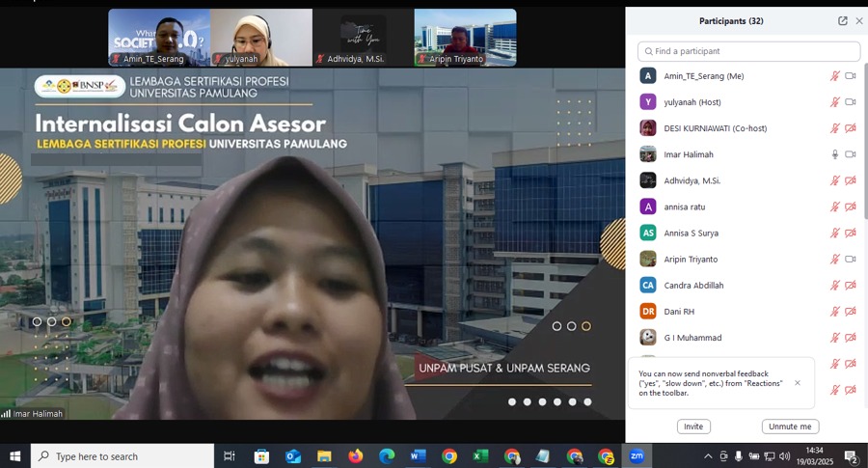Open Microsoft Store from the taskbar
This screenshot has height=468, width=868.
[x=261, y=455]
